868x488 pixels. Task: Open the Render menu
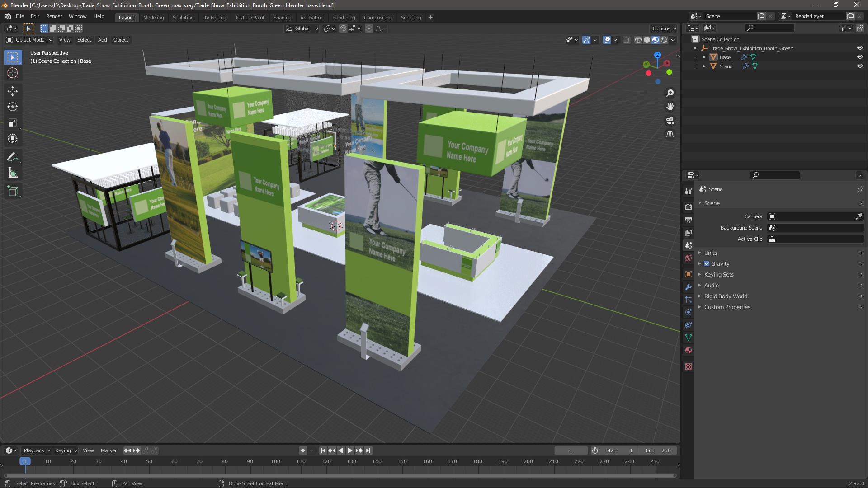coord(54,16)
